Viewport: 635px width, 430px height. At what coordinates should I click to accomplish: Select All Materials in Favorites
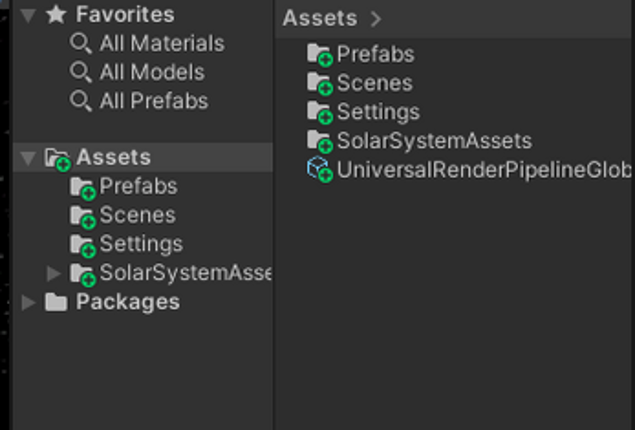(x=161, y=44)
